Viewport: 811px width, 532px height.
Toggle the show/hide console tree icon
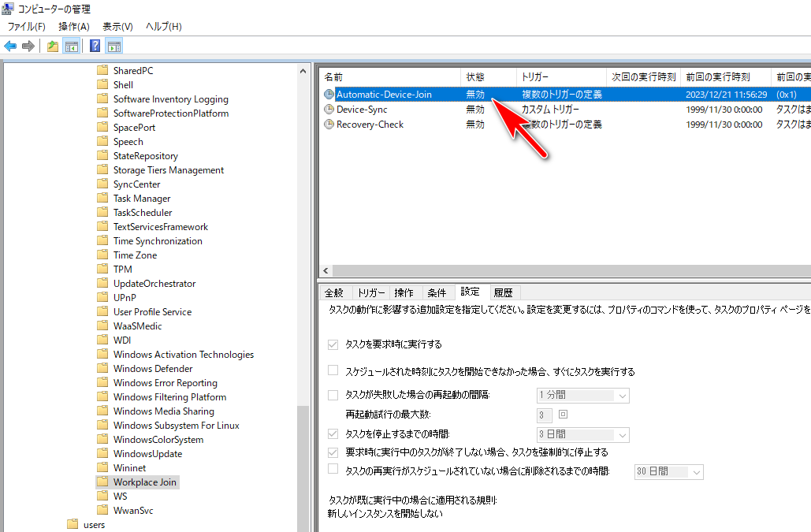pos(71,45)
